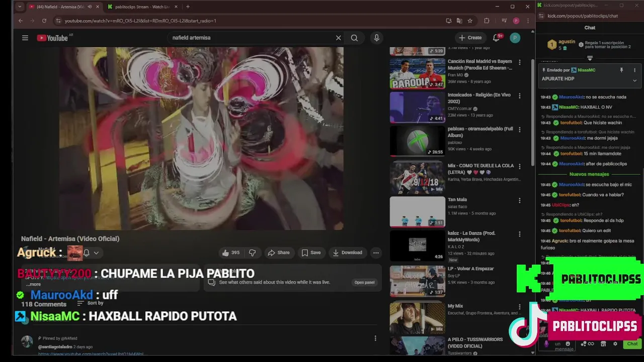Viewport: 644px width, 362px height.
Task: Click Open panel for live chat replay
Action: tap(364, 282)
